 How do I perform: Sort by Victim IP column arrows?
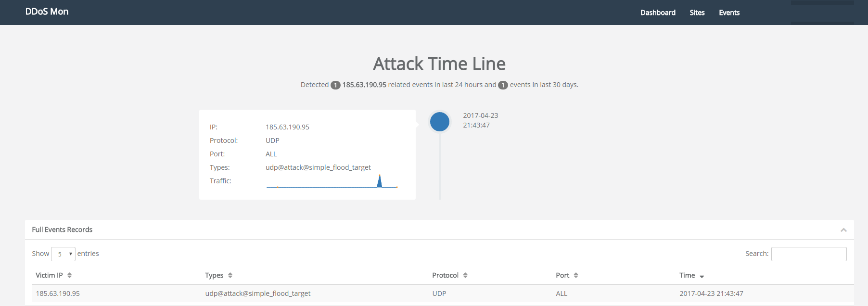pyautogui.click(x=69, y=275)
